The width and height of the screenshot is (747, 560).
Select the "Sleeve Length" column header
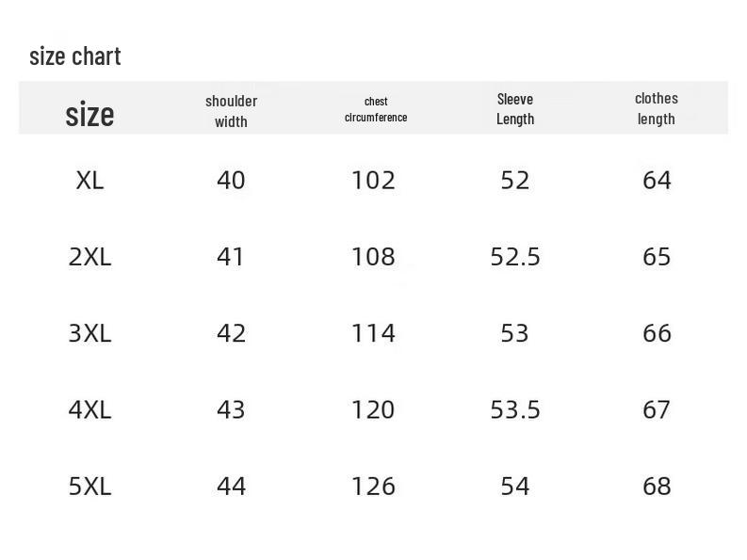tap(515, 109)
